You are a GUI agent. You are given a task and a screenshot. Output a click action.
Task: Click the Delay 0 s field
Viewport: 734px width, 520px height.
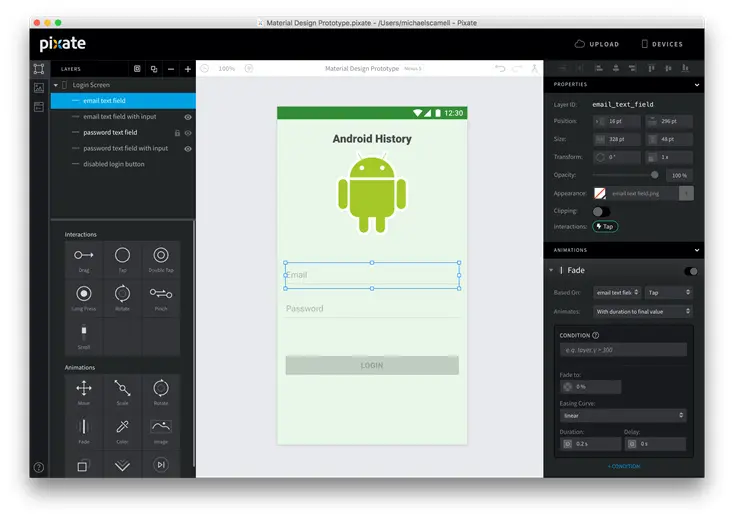(x=655, y=444)
